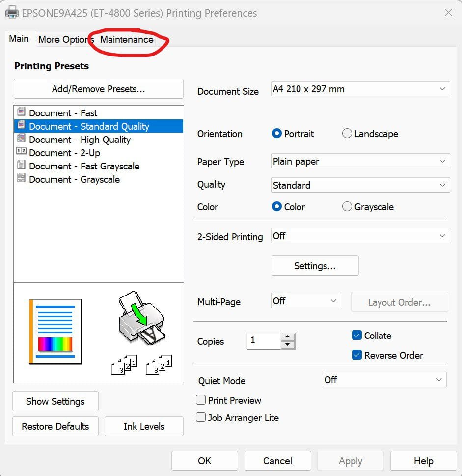
Task: Click the left collate pages icon
Action: point(125,364)
